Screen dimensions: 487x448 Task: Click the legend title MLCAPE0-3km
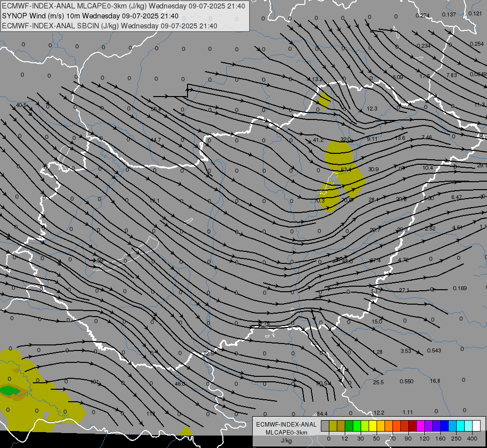pos(286,433)
